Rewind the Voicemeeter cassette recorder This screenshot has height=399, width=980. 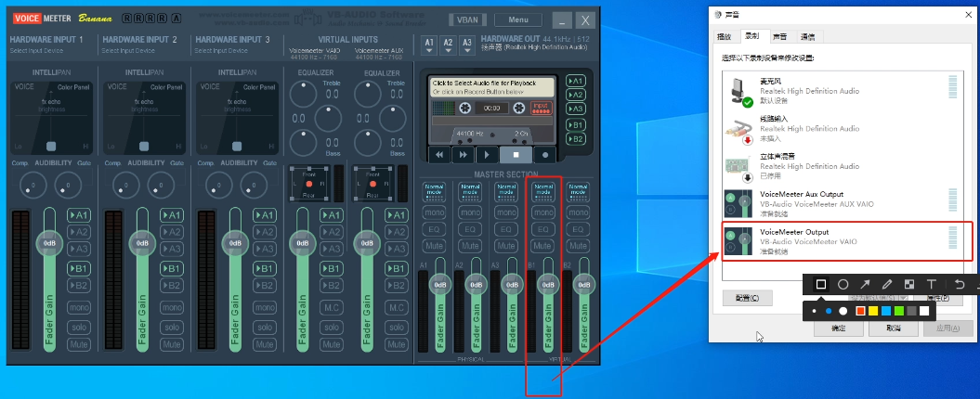pos(440,154)
